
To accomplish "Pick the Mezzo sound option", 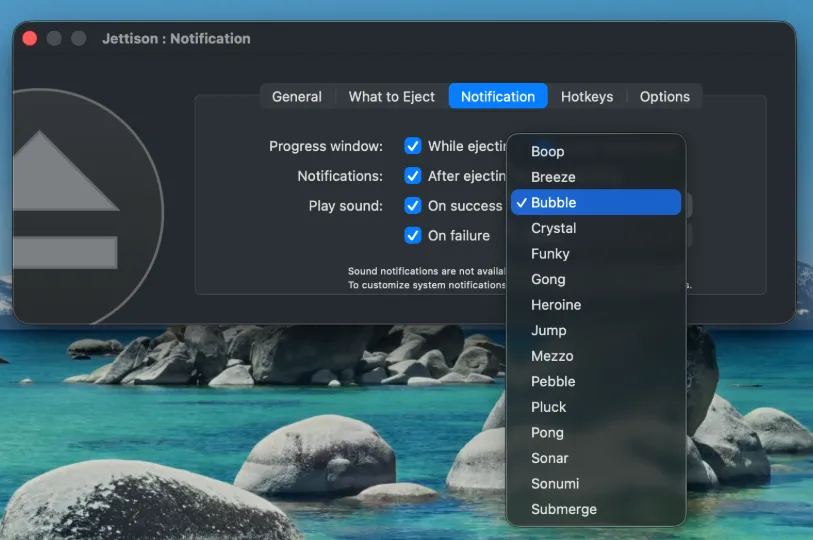I will point(596,356).
